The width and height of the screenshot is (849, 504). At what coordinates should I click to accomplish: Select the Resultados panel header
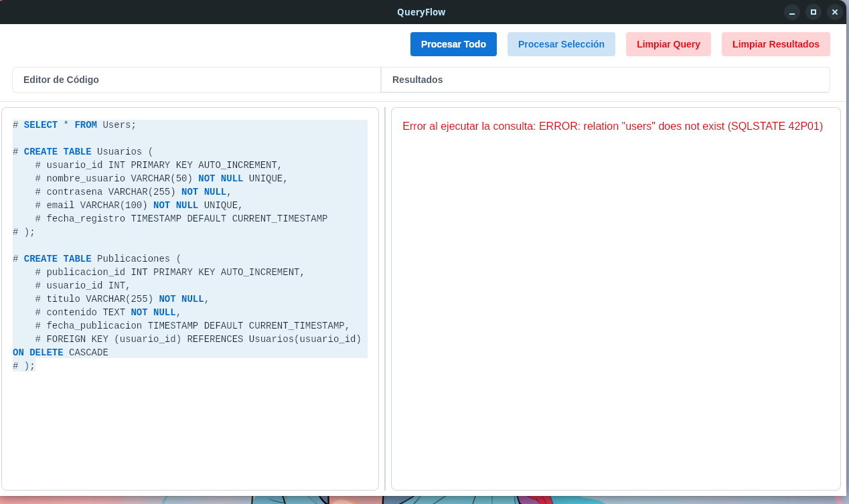(x=605, y=80)
